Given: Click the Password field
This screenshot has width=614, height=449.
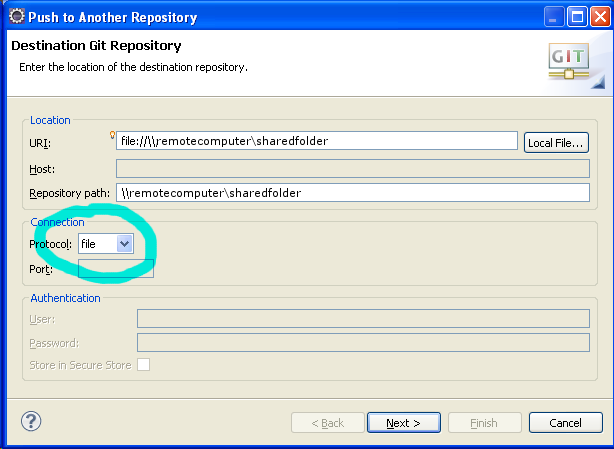Looking at the screenshot, I should click(363, 342).
